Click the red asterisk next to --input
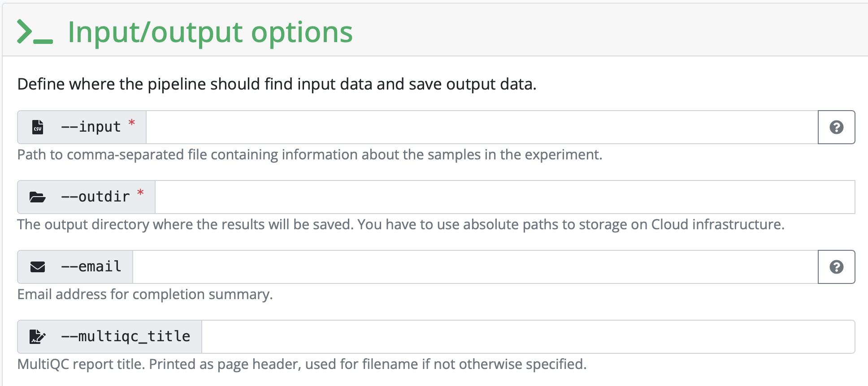This screenshot has width=868, height=386. (x=132, y=123)
